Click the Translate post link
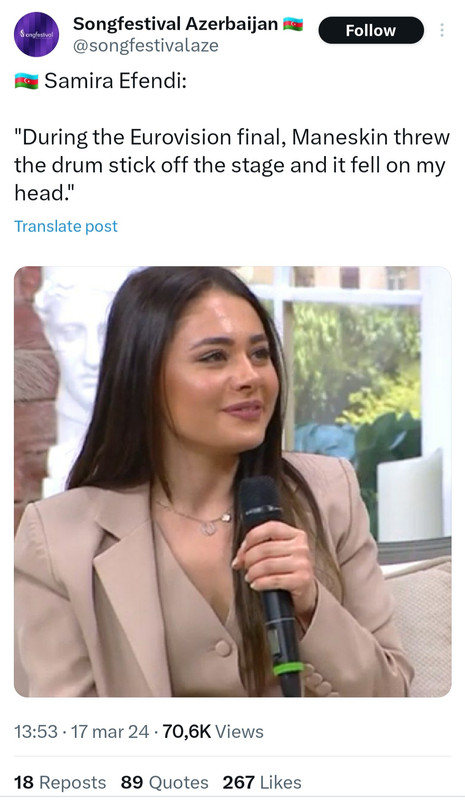465x800 pixels. 66,226
